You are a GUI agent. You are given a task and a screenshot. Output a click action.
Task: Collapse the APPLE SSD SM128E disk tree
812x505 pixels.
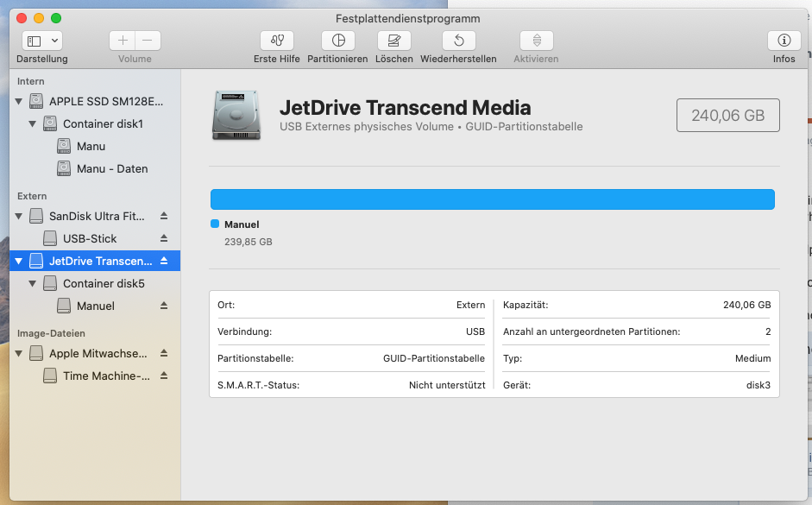coord(19,102)
